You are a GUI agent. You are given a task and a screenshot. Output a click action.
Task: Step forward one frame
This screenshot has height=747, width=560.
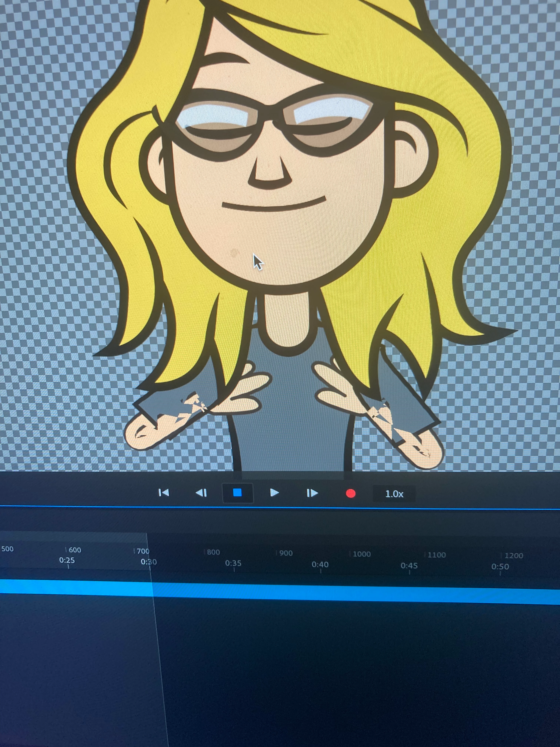pyautogui.click(x=312, y=493)
